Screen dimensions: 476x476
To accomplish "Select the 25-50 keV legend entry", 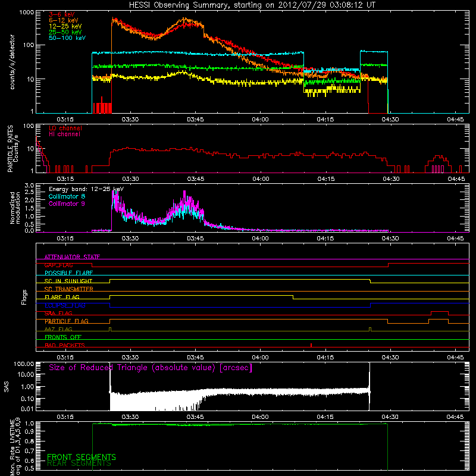I will click(65, 32).
